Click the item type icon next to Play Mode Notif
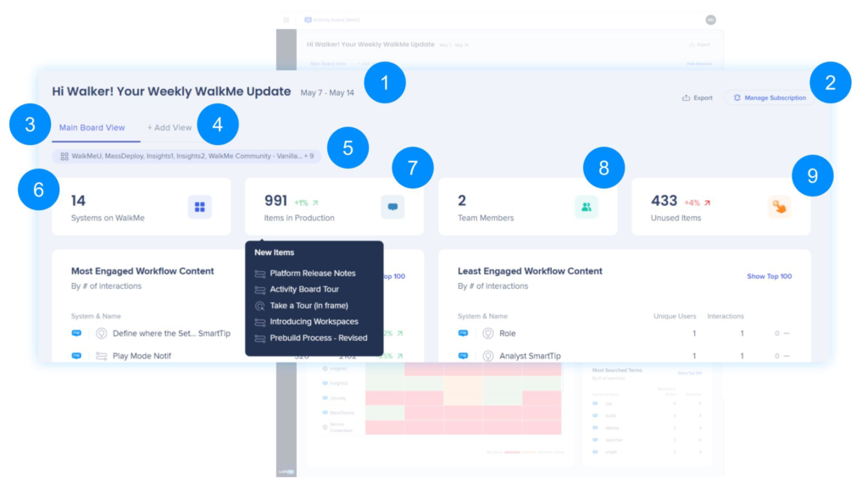The height and width of the screenshot is (488, 868). tap(102, 356)
